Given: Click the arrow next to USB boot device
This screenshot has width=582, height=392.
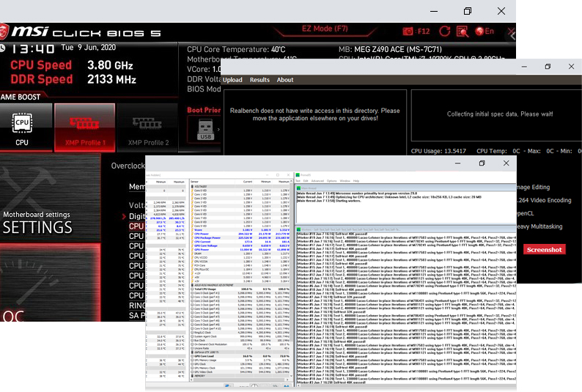Looking at the screenshot, I should pyautogui.click(x=218, y=130).
